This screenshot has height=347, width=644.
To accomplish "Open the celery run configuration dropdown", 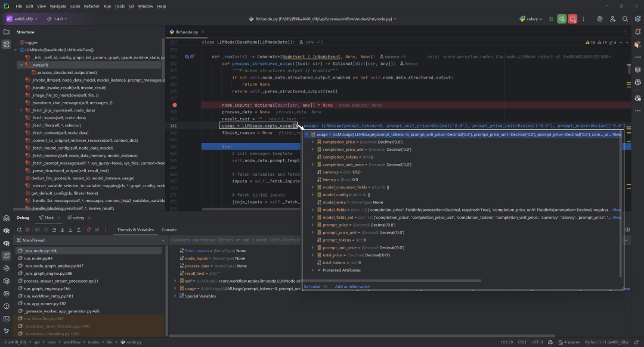I will pos(531,19).
